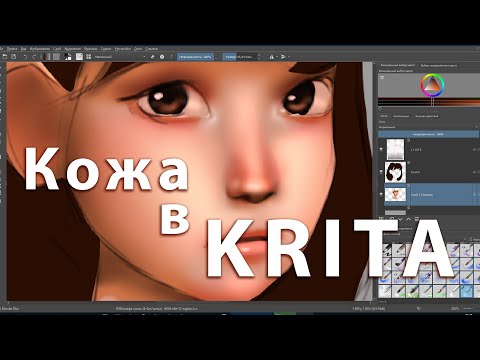Viewport: 480px width, 360px height.
Task: Select the second brush preset in top row
Action: (399, 250)
